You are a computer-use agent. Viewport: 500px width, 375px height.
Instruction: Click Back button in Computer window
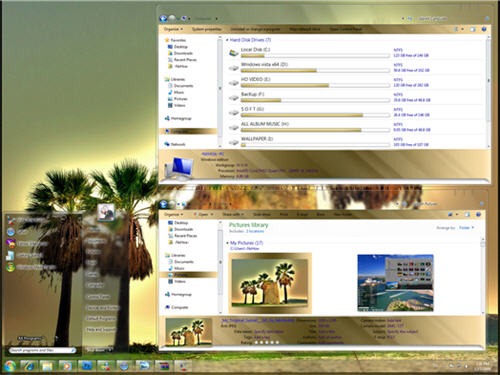[163, 19]
